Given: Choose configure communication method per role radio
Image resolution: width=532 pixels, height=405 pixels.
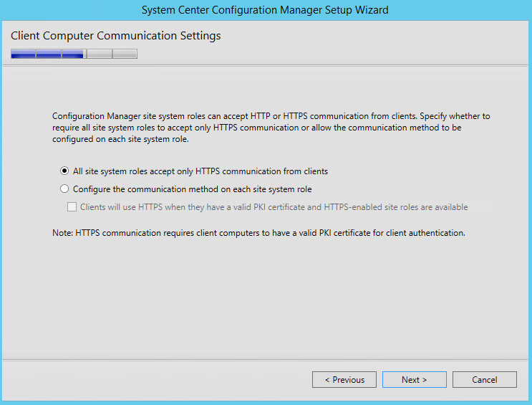Looking at the screenshot, I should [64, 189].
